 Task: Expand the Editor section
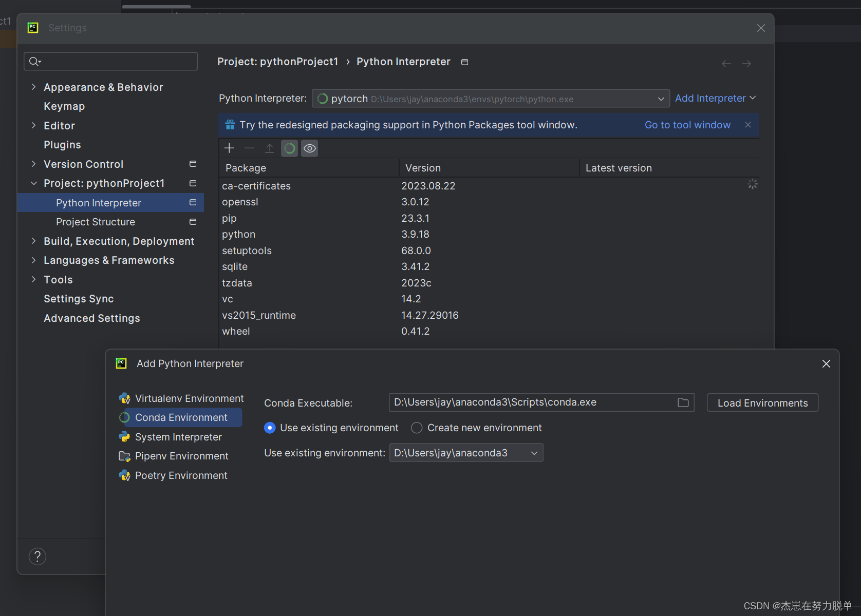point(34,125)
